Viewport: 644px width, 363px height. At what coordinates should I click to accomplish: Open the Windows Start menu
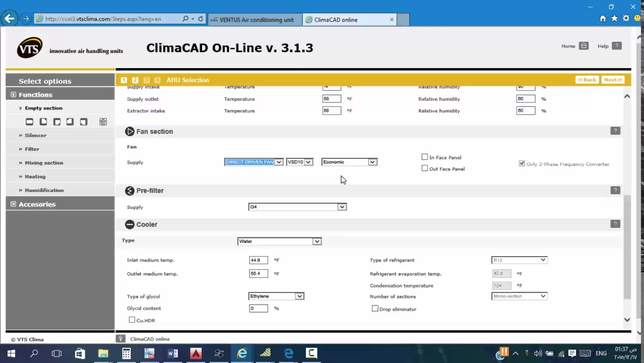[x=11, y=353]
